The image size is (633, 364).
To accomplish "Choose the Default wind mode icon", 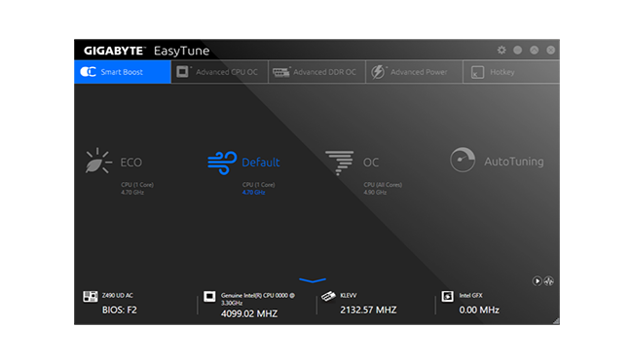I will tap(222, 163).
